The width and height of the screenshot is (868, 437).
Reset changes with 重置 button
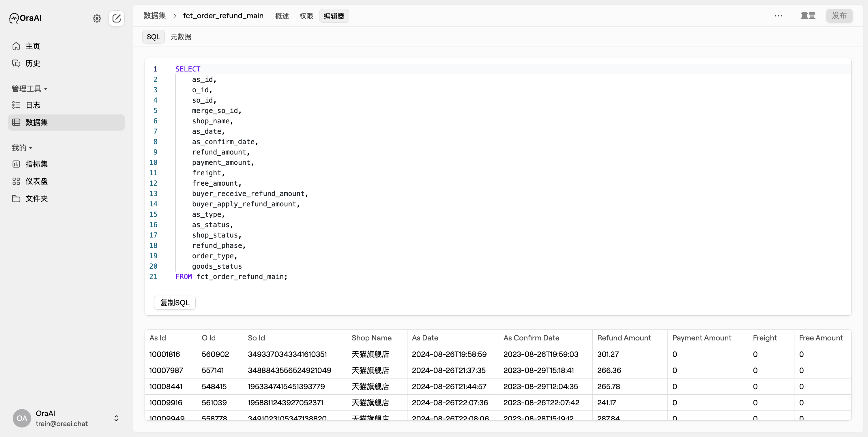point(808,16)
